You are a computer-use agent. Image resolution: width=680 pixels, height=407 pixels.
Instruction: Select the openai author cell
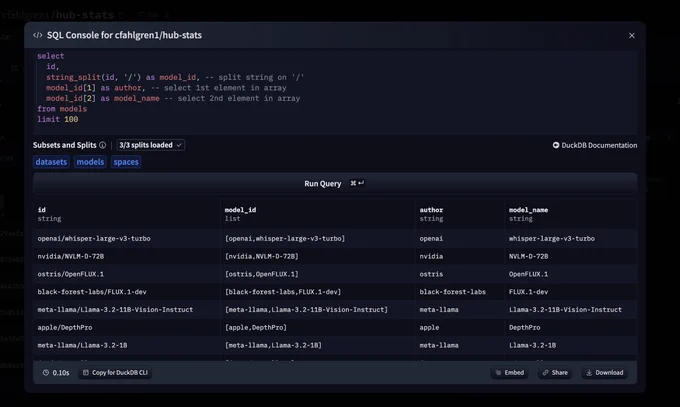460,239
